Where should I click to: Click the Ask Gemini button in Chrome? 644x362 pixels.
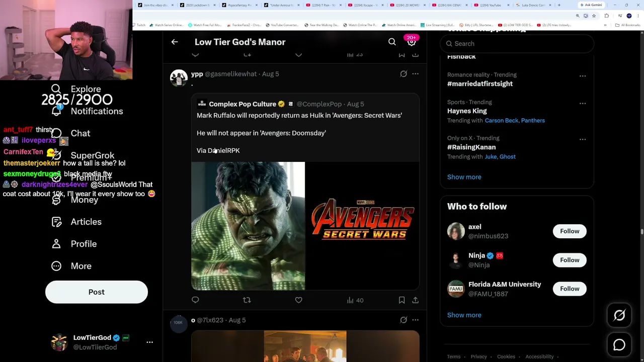pos(591,5)
